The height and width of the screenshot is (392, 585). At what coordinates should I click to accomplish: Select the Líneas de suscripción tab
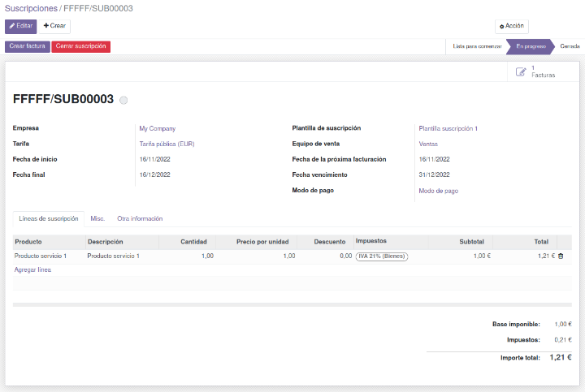tap(49, 218)
